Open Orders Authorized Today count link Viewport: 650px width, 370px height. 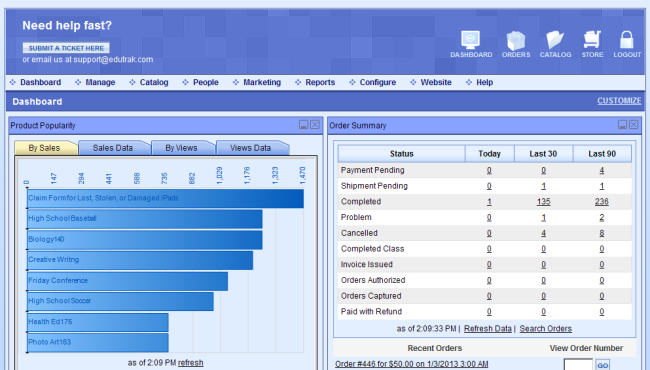tap(489, 280)
